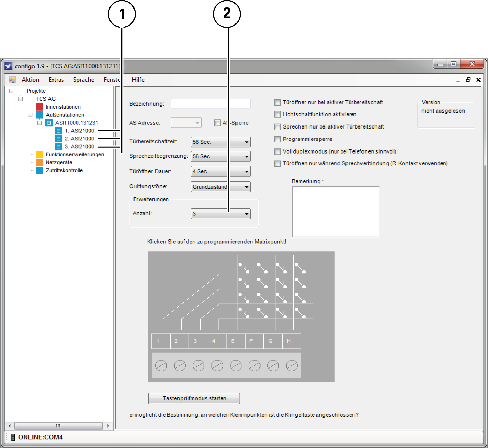Open the Sprache menu
This screenshot has width=488, height=448.
coord(83,80)
